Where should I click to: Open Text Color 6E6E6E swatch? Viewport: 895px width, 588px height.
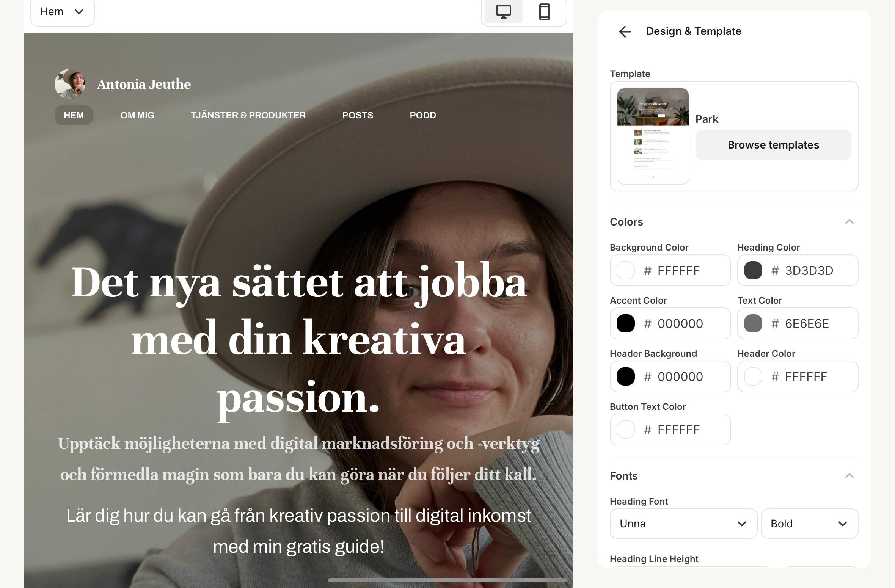coord(753,323)
